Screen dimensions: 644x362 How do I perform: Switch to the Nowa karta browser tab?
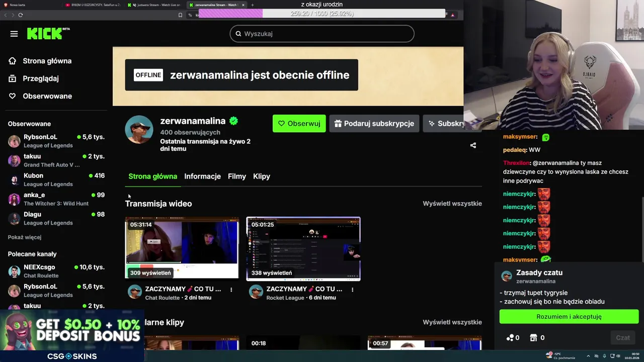pyautogui.click(x=30, y=5)
